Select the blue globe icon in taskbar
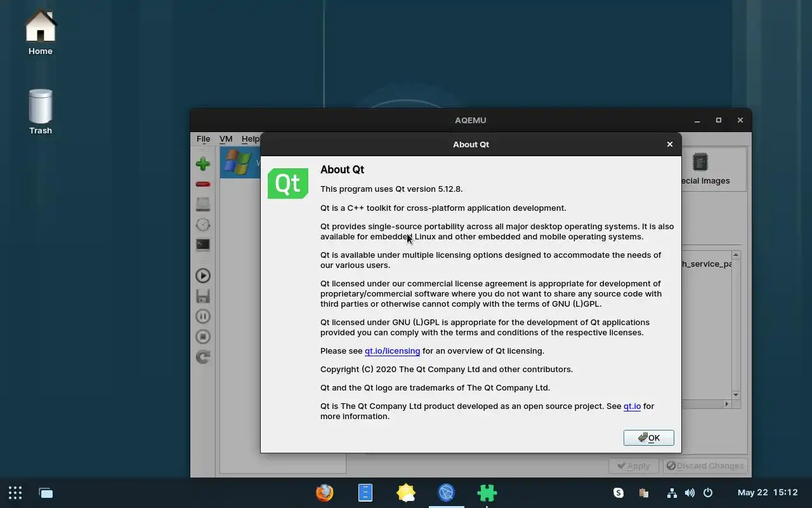This screenshot has height=508, width=812. [x=447, y=493]
